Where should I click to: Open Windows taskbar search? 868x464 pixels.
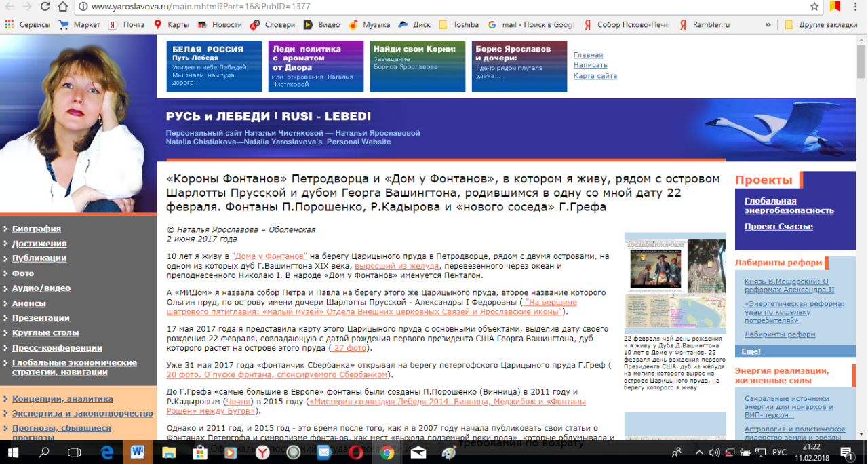click(x=45, y=452)
